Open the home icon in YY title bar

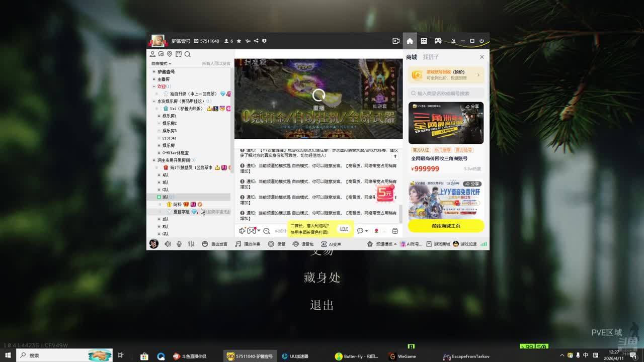click(x=410, y=41)
